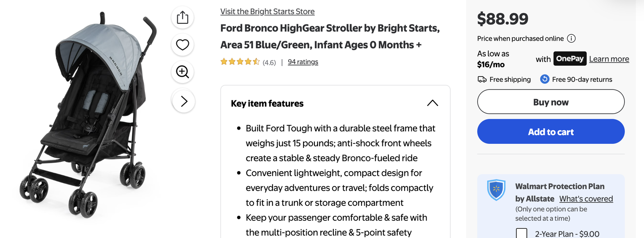Click the Walmart Protection Plan shield icon

coord(496,190)
